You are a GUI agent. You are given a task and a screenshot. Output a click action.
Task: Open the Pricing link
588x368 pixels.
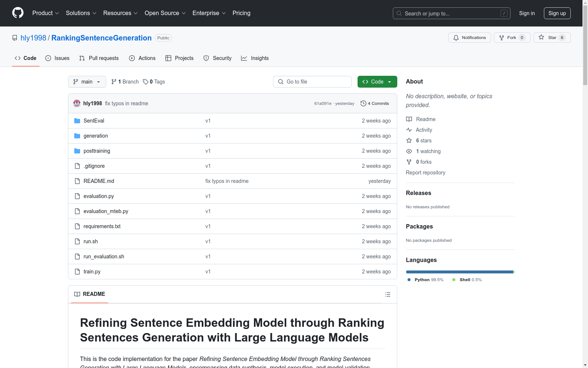[x=241, y=13]
